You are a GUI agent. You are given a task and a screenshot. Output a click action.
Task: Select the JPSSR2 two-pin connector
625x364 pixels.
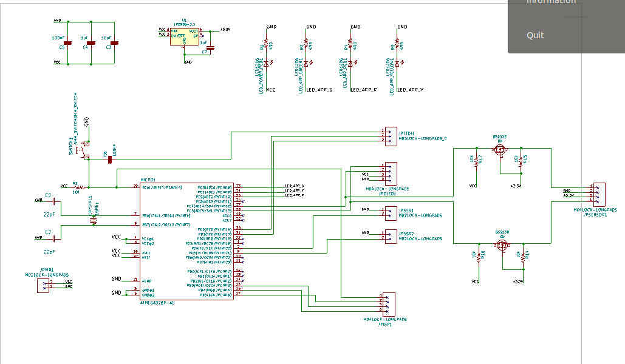coord(391,237)
